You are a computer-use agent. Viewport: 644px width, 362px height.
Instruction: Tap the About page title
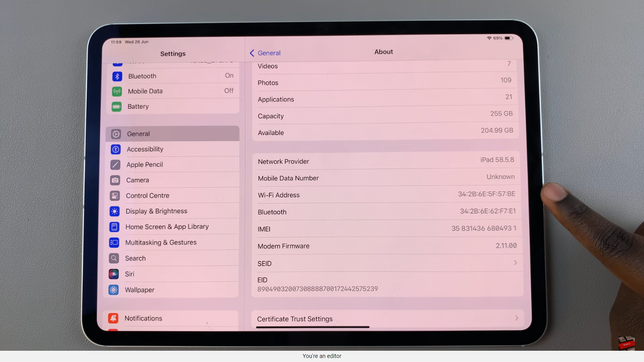tap(384, 52)
